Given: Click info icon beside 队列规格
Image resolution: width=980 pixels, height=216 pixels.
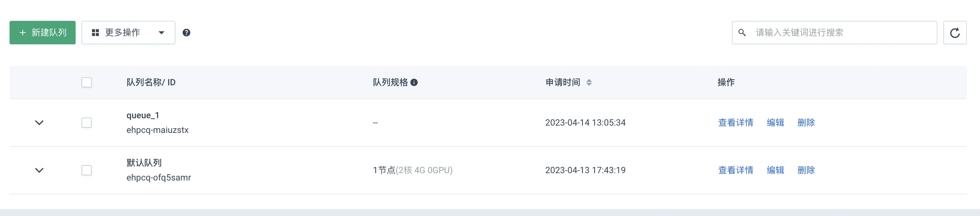Looking at the screenshot, I should 414,82.
